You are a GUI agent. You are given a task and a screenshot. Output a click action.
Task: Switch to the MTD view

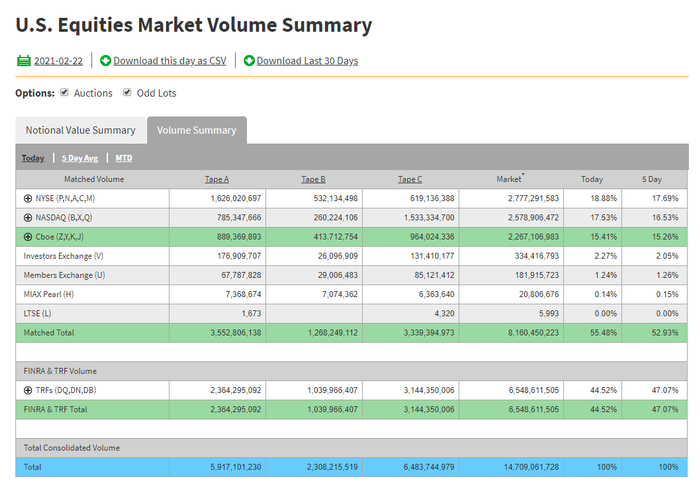pyautogui.click(x=123, y=158)
